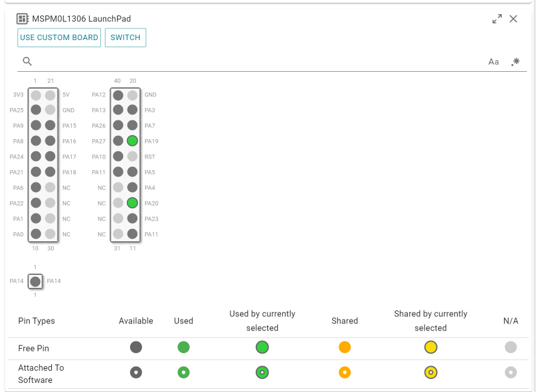This screenshot has height=392, width=536.
Task: Click the unavailable 3V3 pin
Action: pos(36,95)
